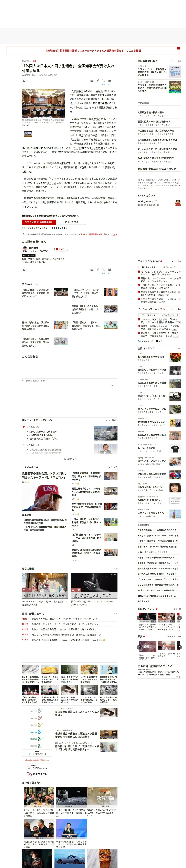Image resolution: width=186 pixels, height=868 pixels.
Task: Previous arrow in the 写真 carousel
Action: 139,647
